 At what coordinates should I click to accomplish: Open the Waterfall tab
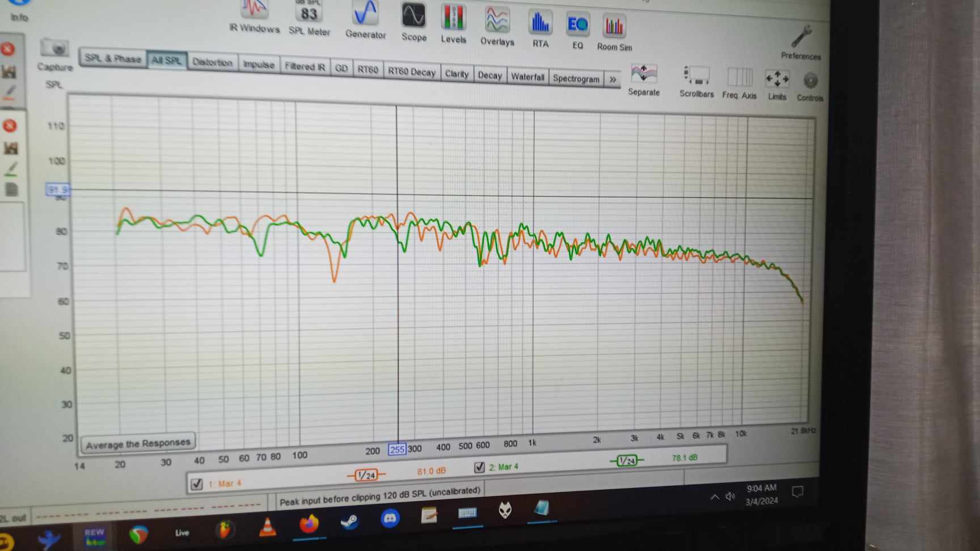tap(527, 77)
